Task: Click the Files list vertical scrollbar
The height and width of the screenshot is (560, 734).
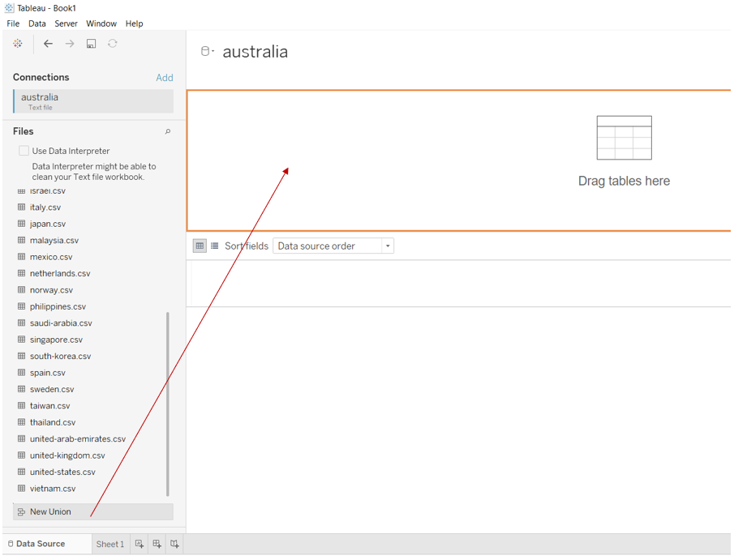Action: (168, 404)
